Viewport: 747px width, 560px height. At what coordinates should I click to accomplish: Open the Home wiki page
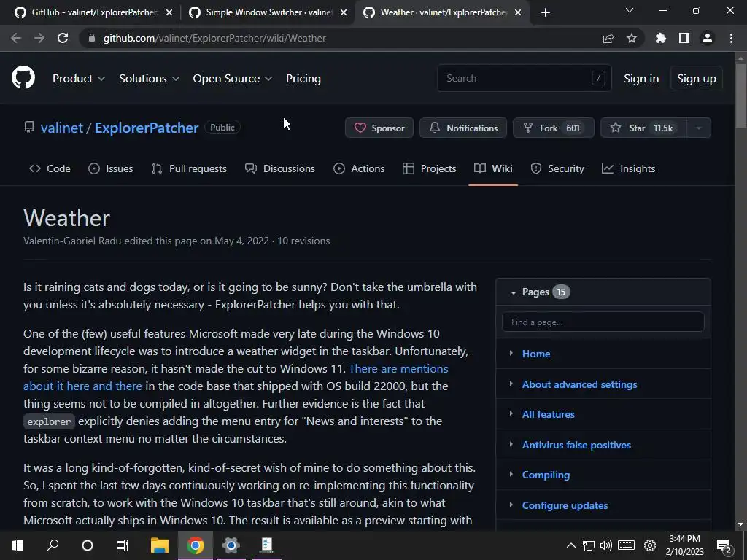tap(536, 354)
